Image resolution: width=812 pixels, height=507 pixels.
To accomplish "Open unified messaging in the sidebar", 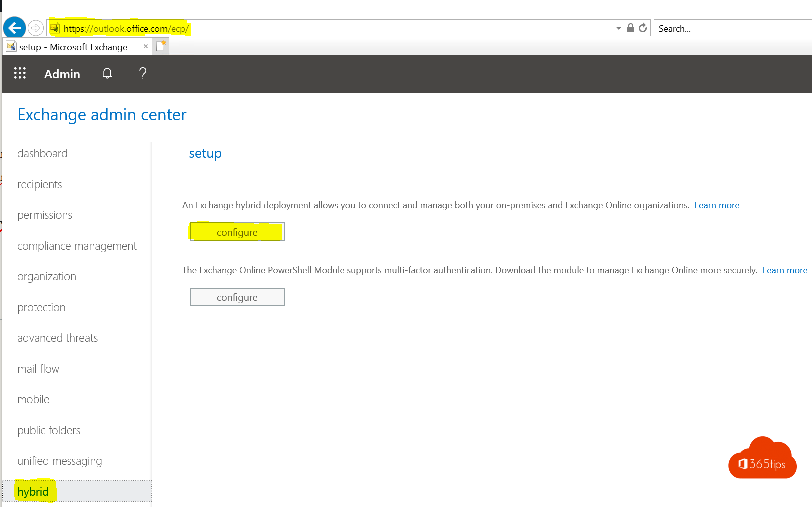I will pyautogui.click(x=60, y=461).
